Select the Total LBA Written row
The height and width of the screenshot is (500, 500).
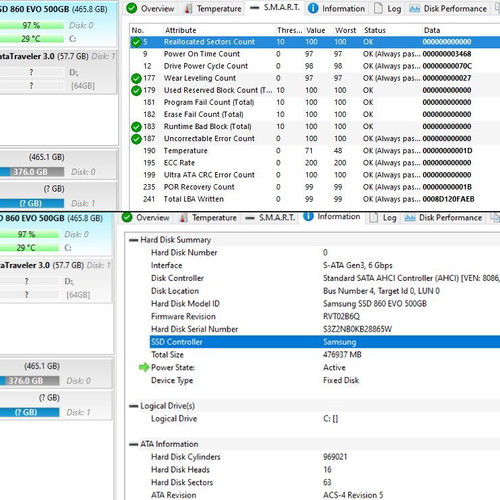[x=315, y=199]
